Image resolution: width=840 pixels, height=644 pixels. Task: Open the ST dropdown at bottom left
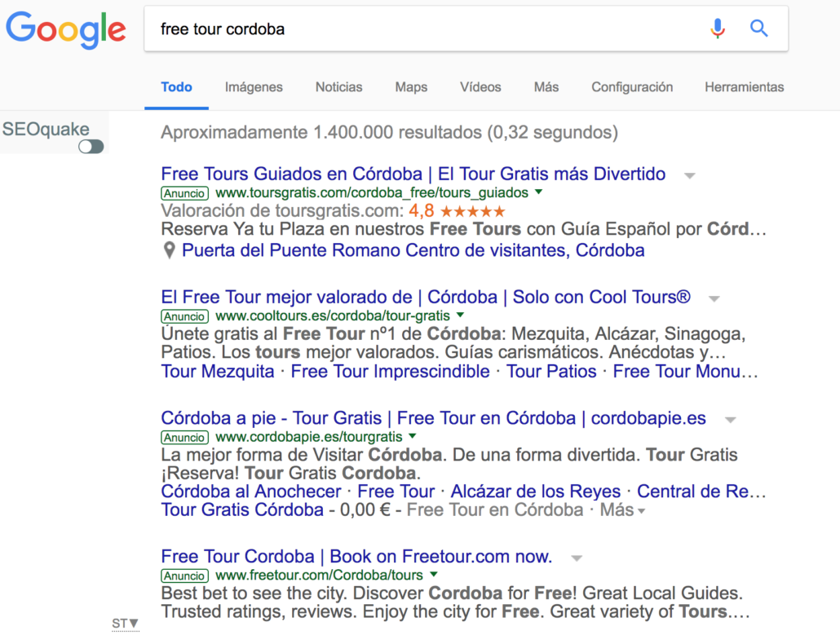(x=126, y=624)
